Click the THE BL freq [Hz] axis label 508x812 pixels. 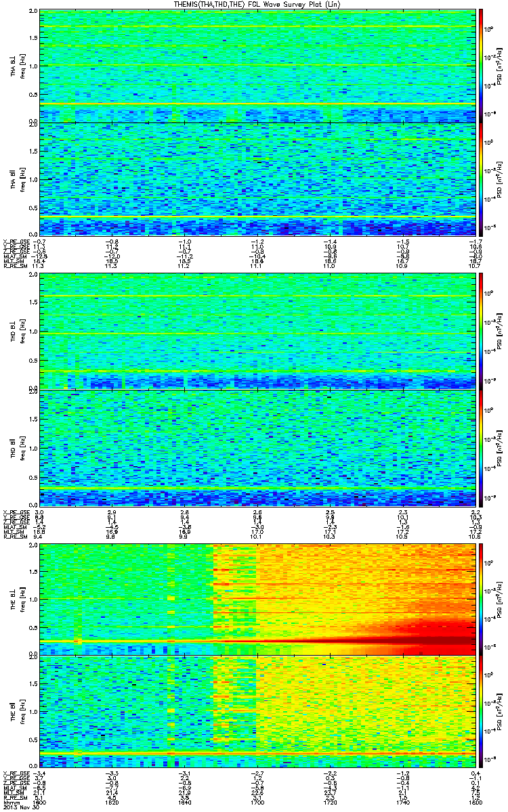click(x=22, y=600)
